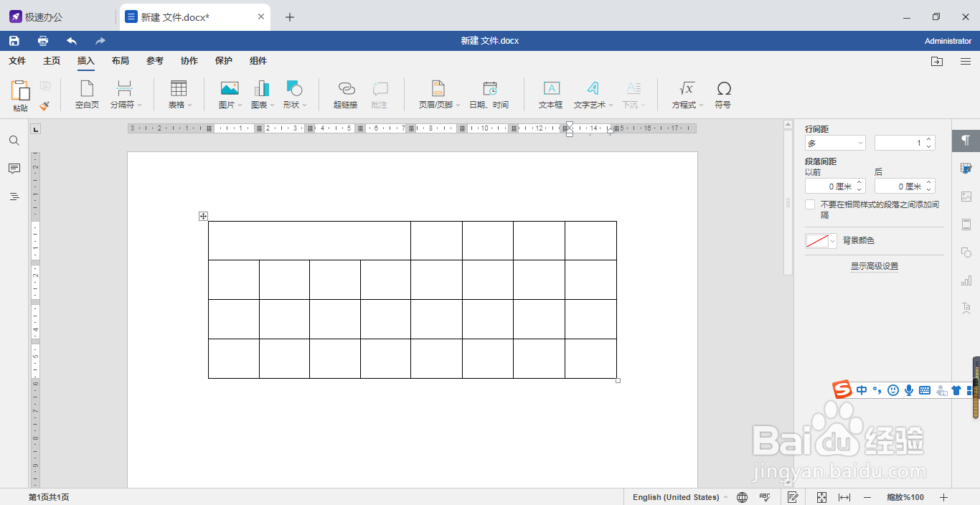
Task: Open the File (文件) menu
Action: (17, 61)
